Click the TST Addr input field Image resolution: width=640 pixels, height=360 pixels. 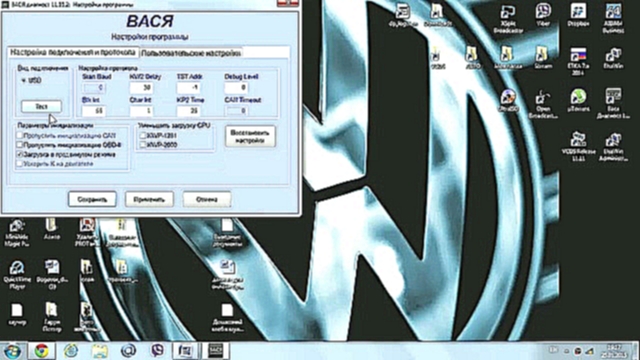tap(188, 87)
